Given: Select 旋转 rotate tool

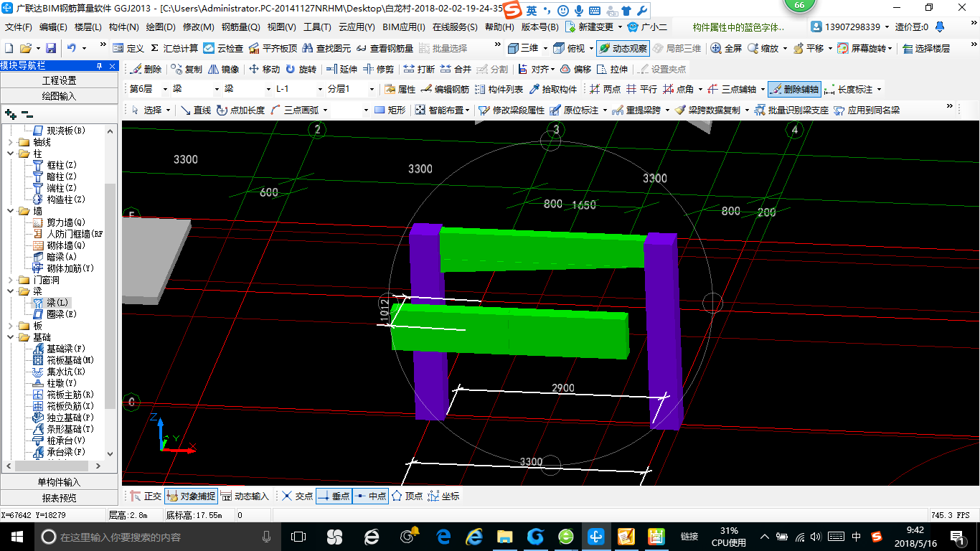Looking at the screenshot, I should click(x=301, y=69).
